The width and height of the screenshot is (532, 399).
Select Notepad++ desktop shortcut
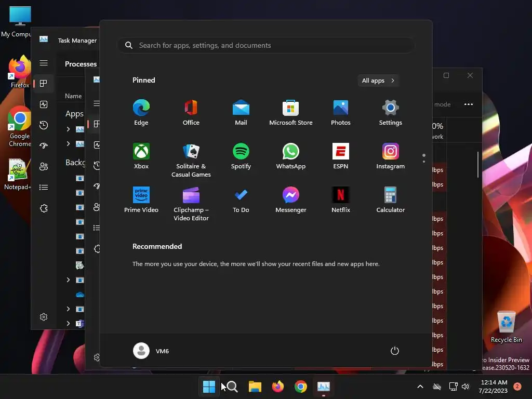pos(18,175)
